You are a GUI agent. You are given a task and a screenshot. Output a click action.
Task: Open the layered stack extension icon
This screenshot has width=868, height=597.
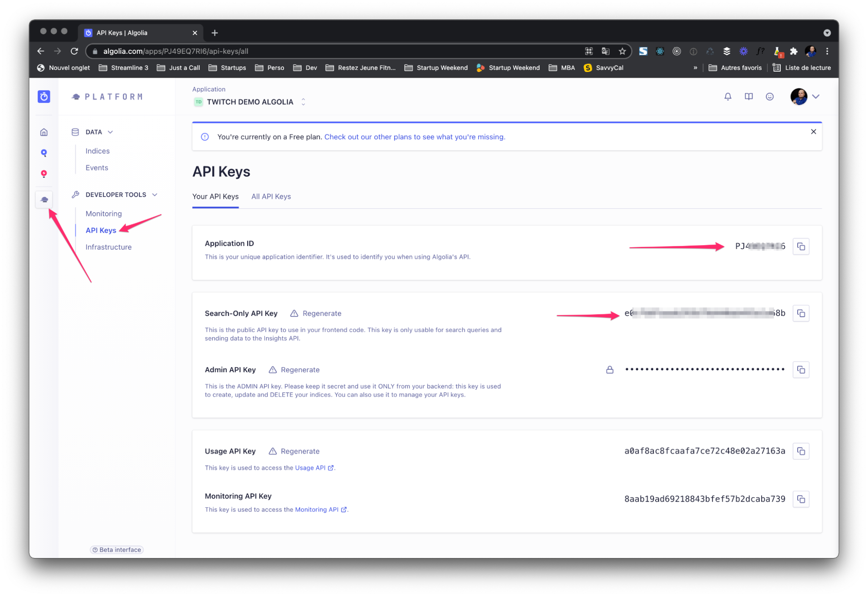(726, 51)
